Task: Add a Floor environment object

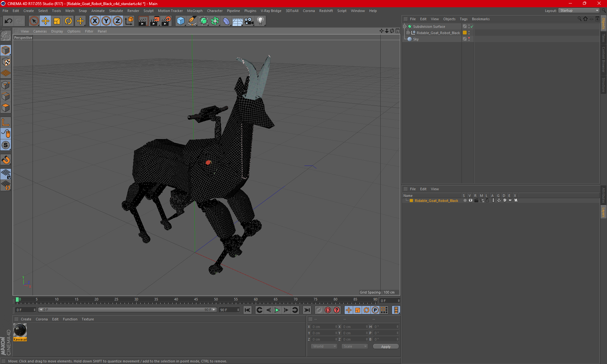Action: click(237, 21)
